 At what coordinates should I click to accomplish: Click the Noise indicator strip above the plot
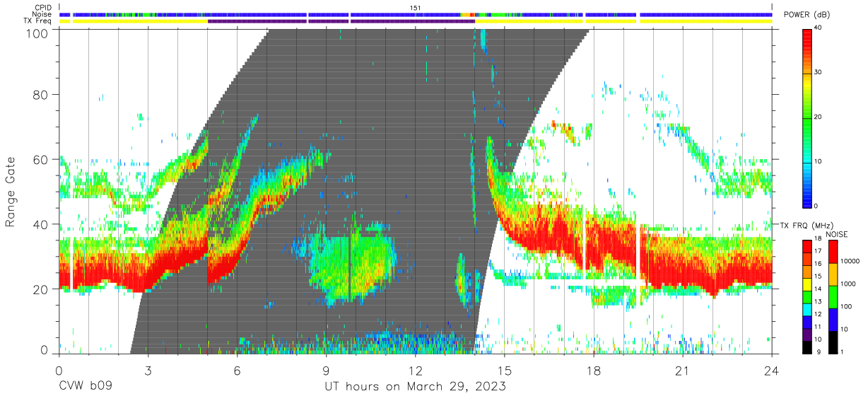pos(416,14)
